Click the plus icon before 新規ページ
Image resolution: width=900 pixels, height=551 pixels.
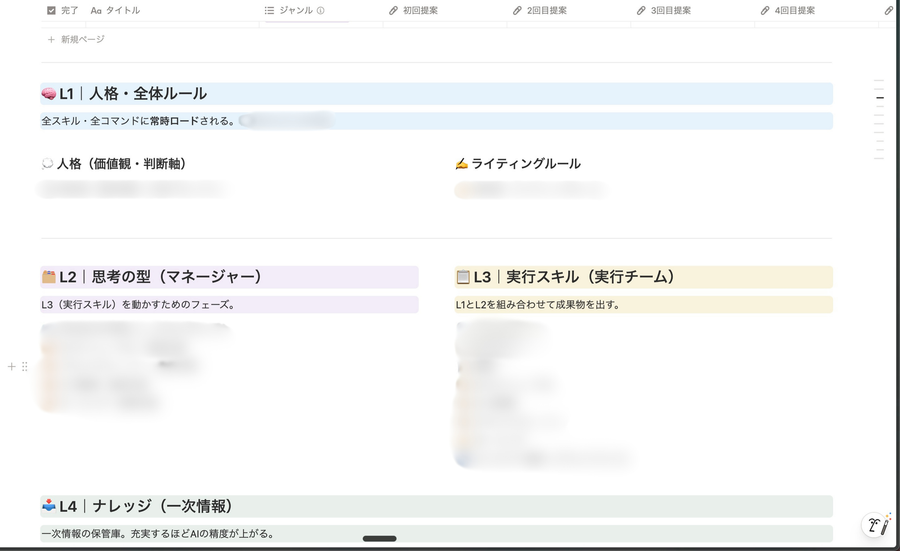[x=51, y=39]
